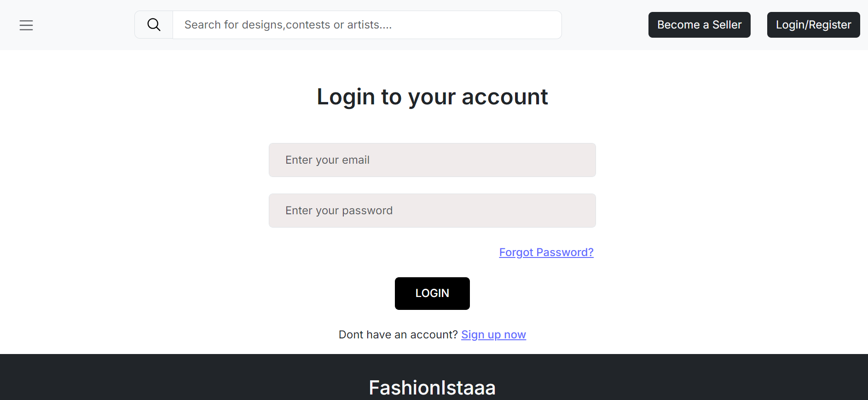Place cursor in the password box

[432, 211]
